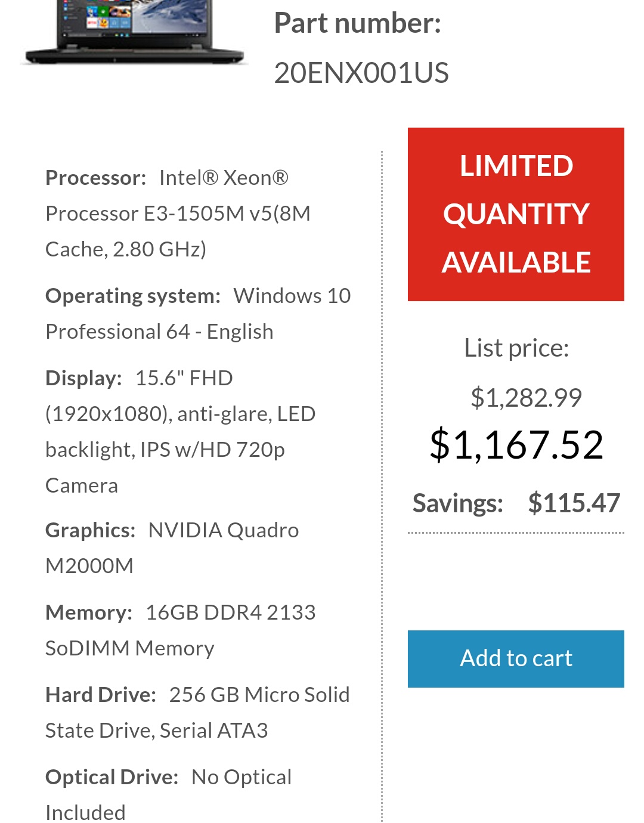Click the Part number heading
Viewport: 644px width, 823px height.
coord(358,24)
